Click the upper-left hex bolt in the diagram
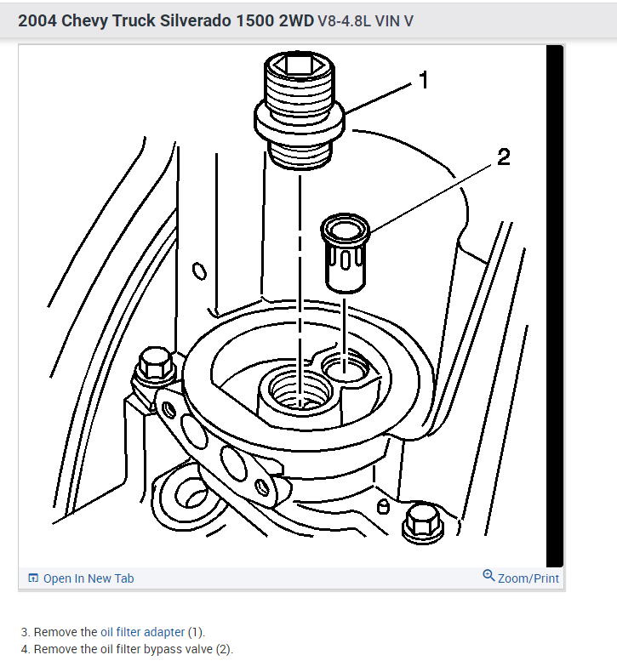 pos(155,366)
